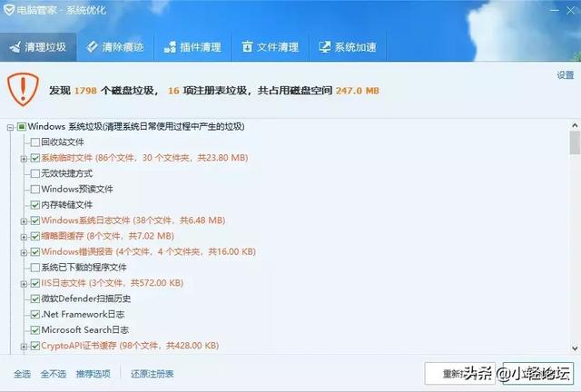Click the scroll down arrow of the list
Viewport: 581px width, 392px height.
point(575,348)
